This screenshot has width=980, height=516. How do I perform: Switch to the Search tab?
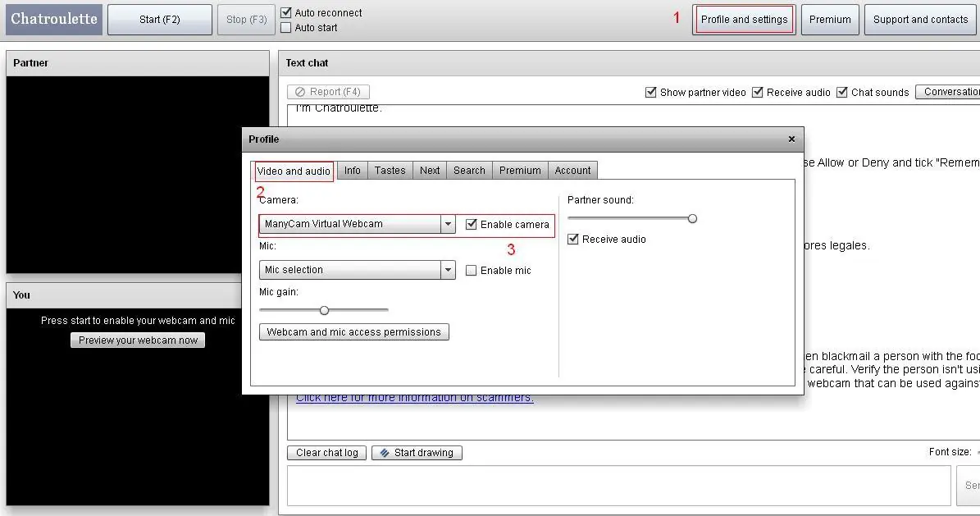469,170
